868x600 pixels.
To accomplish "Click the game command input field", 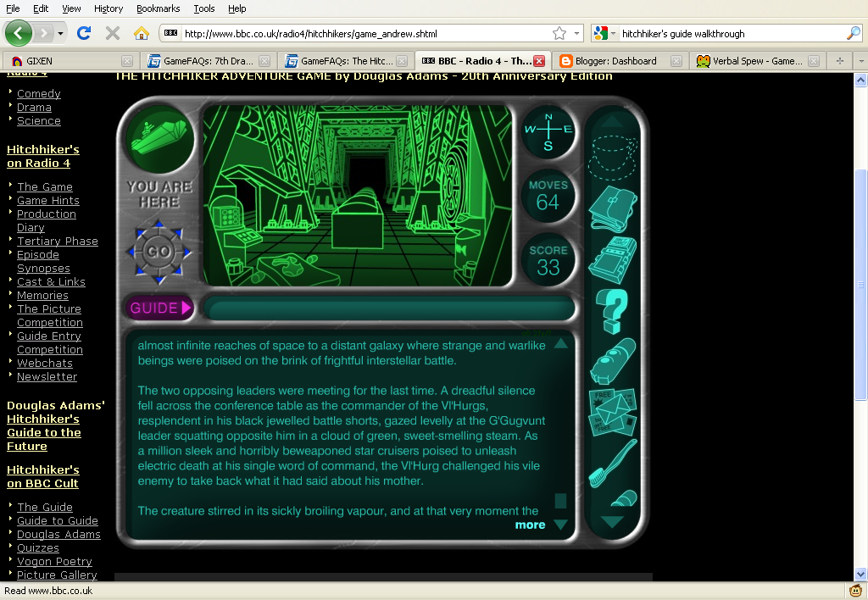I will point(388,308).
